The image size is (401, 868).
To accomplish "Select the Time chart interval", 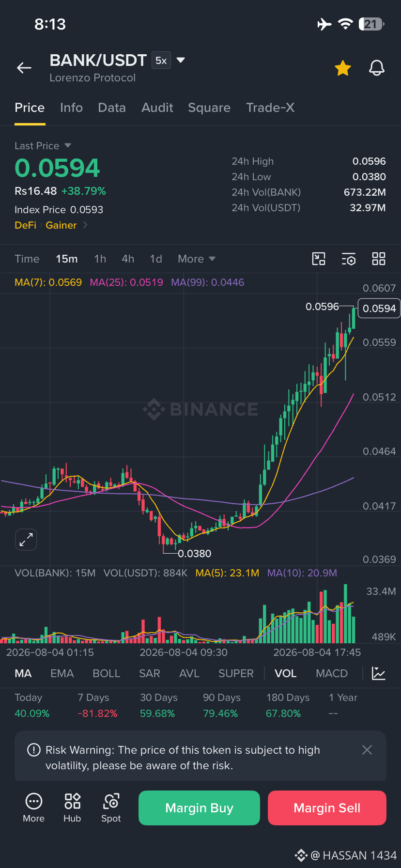I will click(x=27, y=259).
